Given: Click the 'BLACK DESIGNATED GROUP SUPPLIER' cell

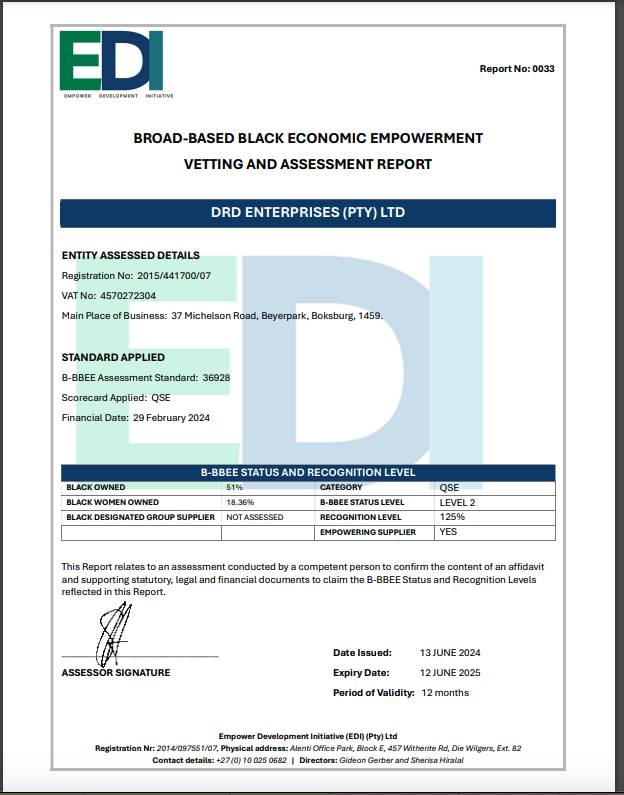Looking at the screenshot, I should click(141, 518).
